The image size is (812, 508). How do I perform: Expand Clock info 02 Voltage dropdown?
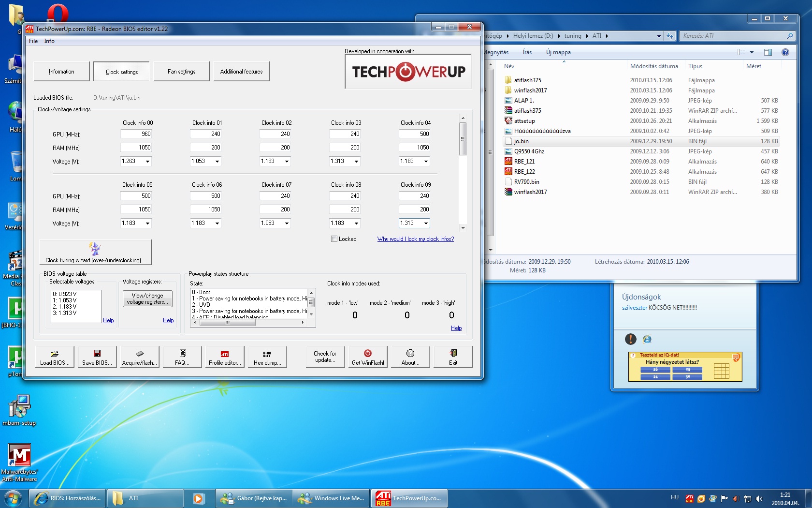tap(287, 161)
